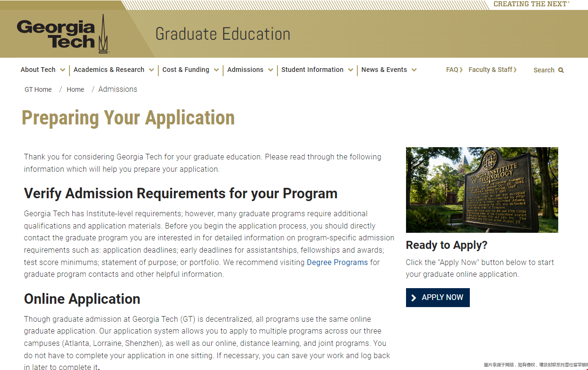Viewport: 588px width, 370px height.
Task: Click the Graduate Education site title
Action: 223,34
